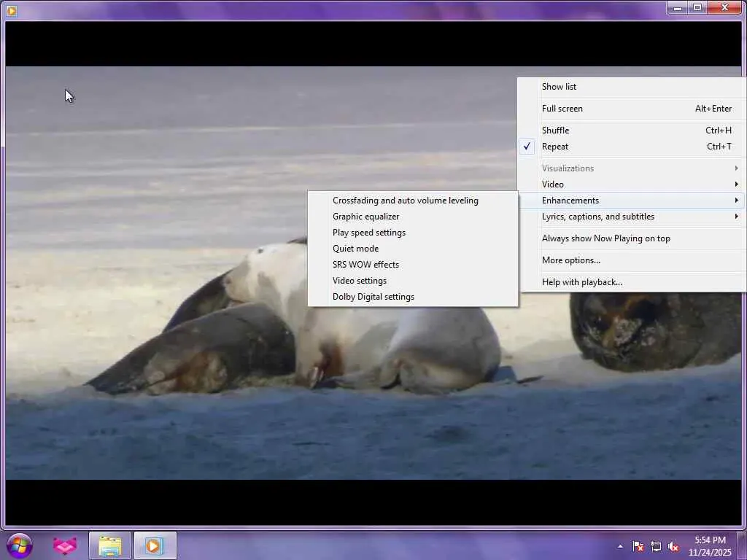Enable Shuffle in the context menu
The height and width of the screenshot is (560, 747).
[555, 131]
